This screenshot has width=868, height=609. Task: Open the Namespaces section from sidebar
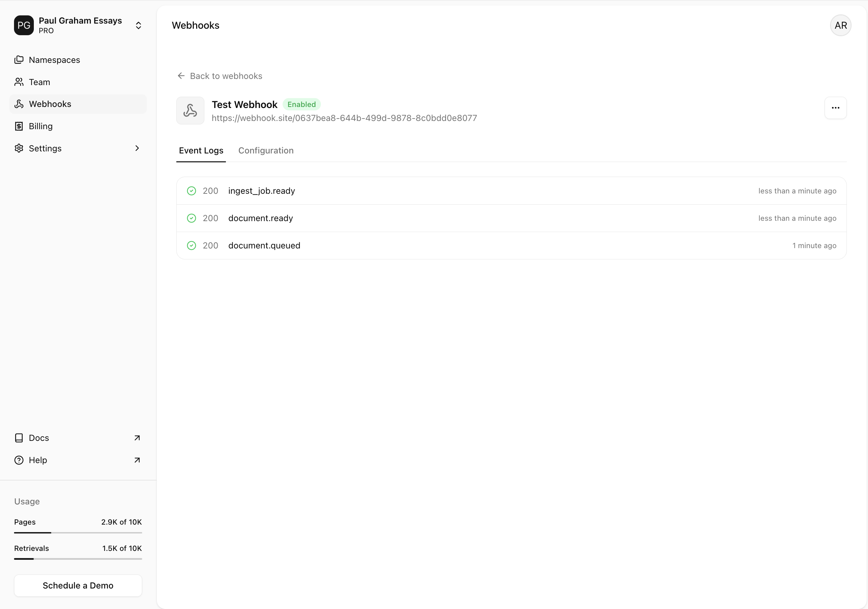tap(19, 60)
